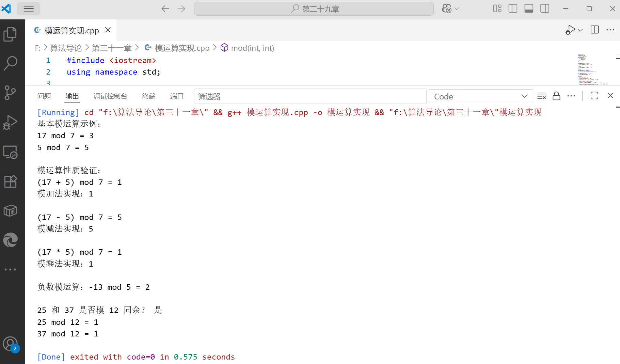Open the container box icon view
The width and height of the screenshot is (620, 364).
pos(10,211)
